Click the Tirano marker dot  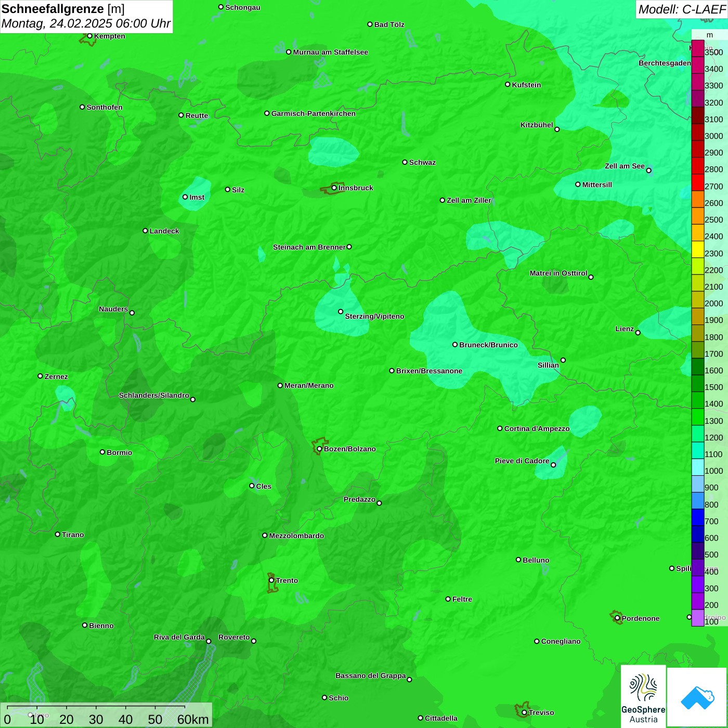pos(58,534)
